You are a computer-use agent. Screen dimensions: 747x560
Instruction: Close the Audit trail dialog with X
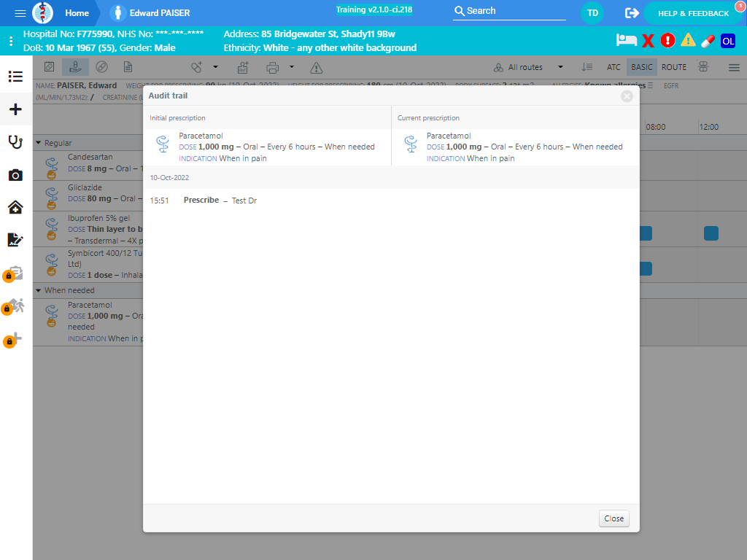[x=627, y=96]
